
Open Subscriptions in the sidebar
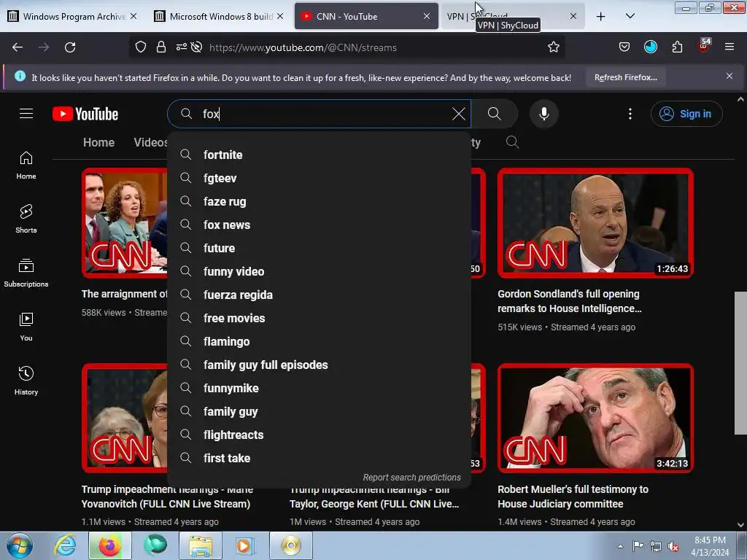(x=26, y=273)
